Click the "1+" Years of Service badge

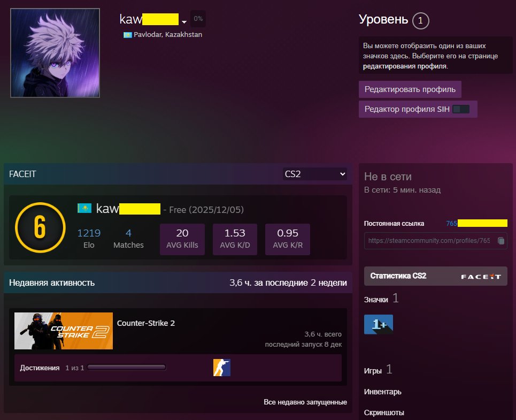379,324
